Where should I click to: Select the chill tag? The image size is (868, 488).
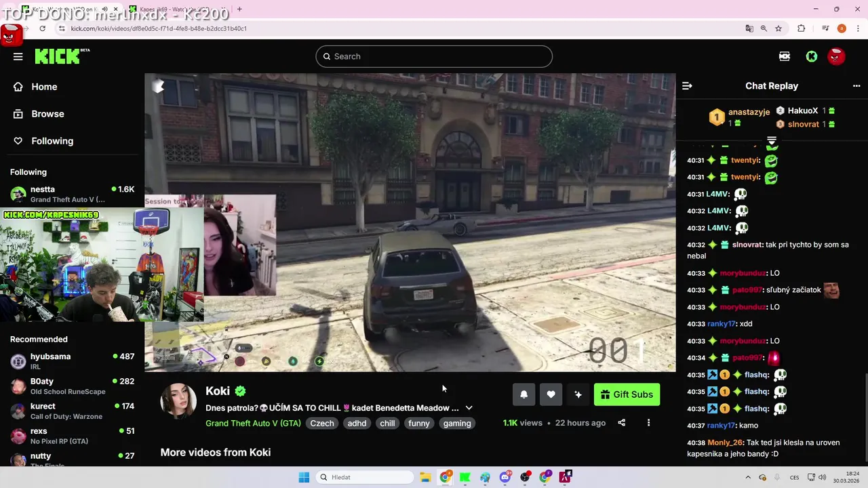coord(387,423)
